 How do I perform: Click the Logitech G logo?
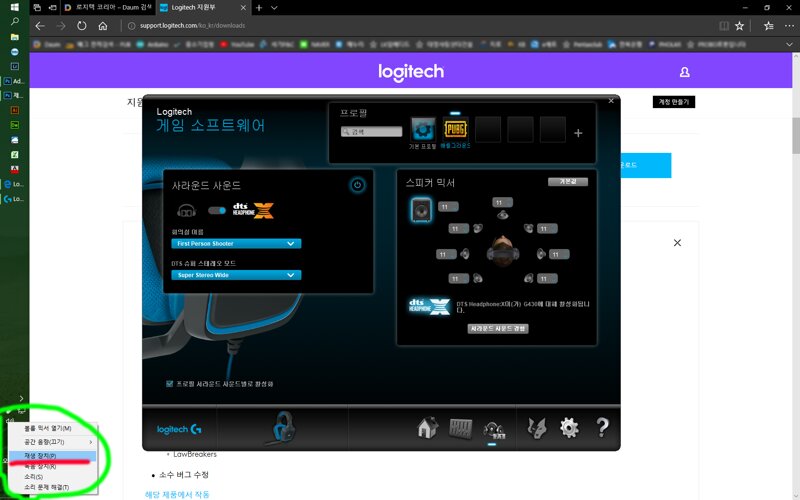[x=179, y=429]
